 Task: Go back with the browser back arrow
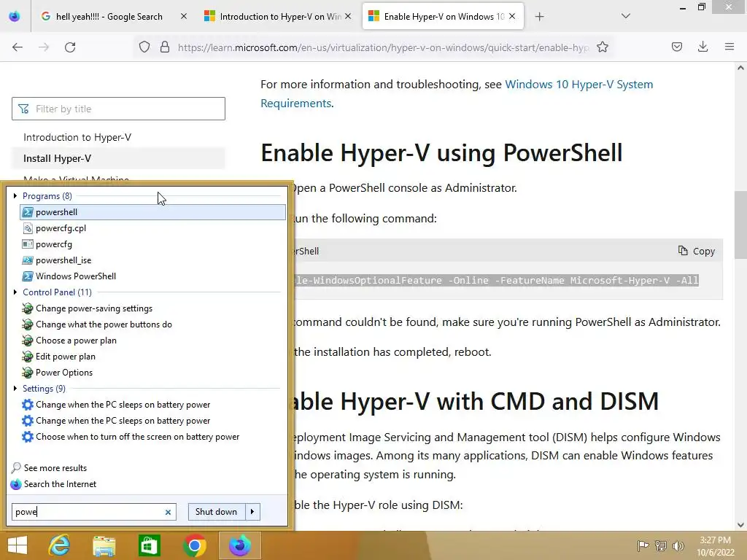click(x=18, y=47)
